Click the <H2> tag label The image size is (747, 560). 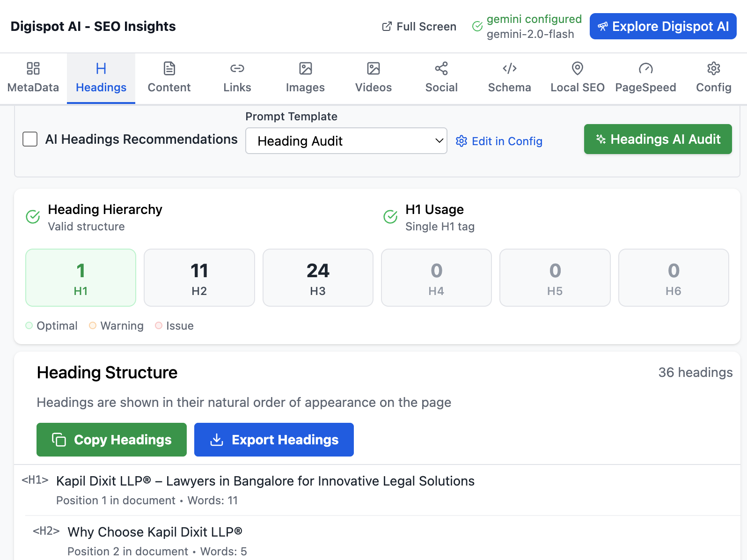tap(46, 531)
